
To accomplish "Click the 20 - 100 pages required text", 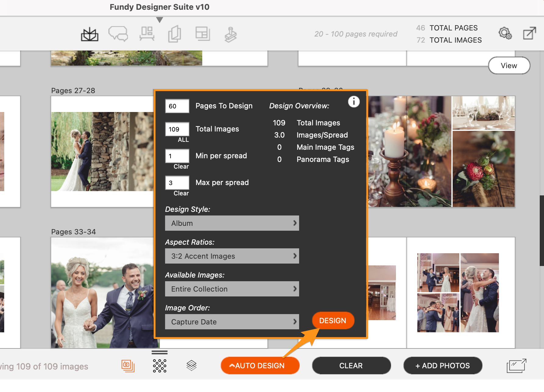I will 356,34.
